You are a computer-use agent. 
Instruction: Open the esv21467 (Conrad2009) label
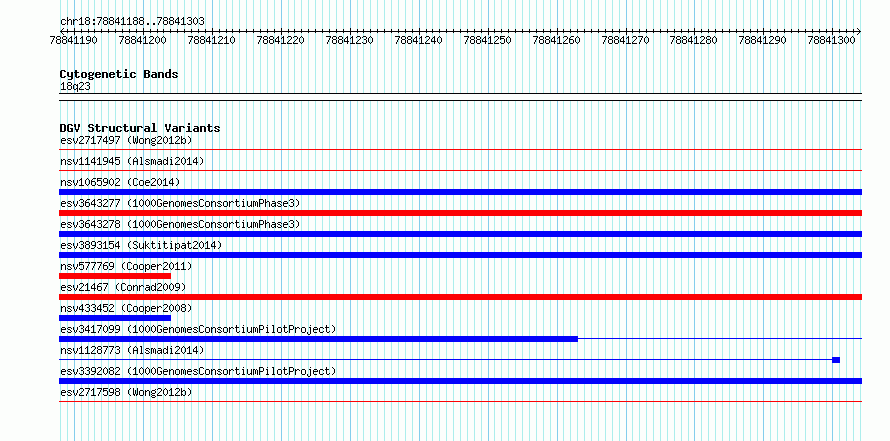tap(123, 287)
